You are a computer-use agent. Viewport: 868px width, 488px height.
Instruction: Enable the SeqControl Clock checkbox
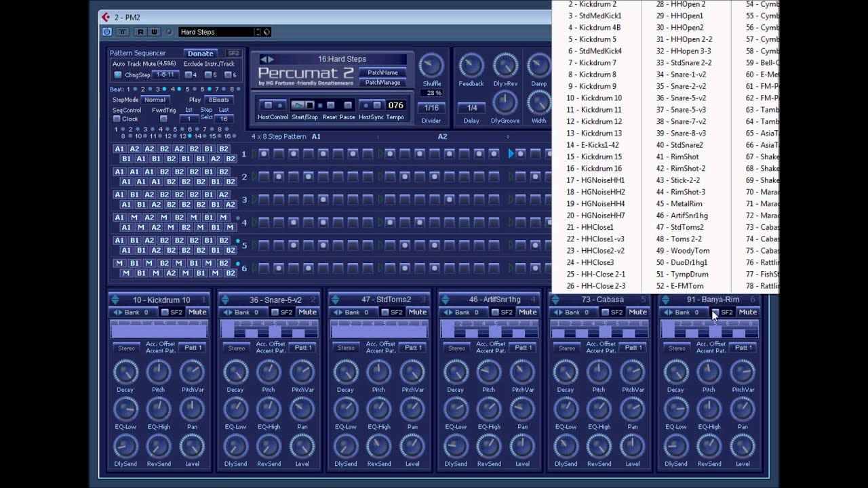pos(117,119)
